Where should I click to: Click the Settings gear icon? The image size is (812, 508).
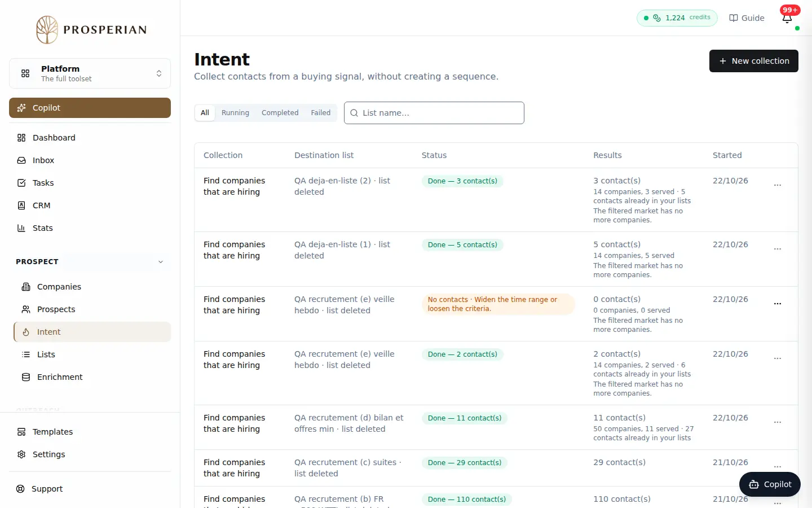21,454
